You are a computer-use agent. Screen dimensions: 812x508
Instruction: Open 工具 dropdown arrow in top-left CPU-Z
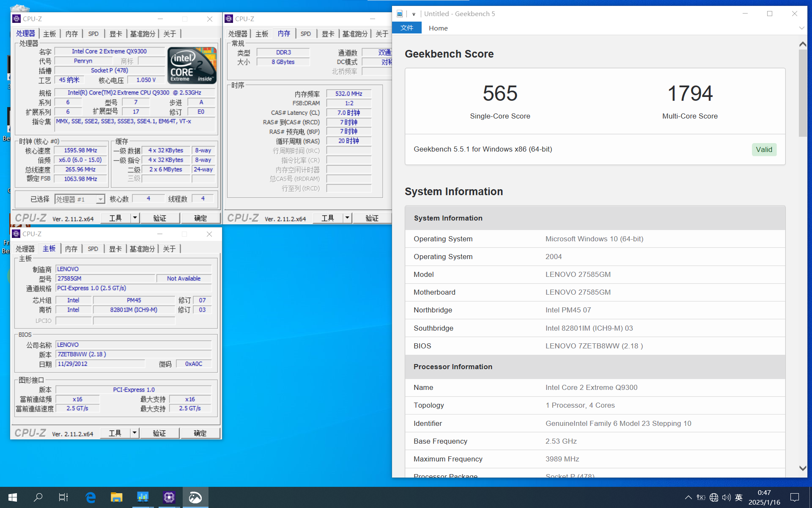point(135,218)
